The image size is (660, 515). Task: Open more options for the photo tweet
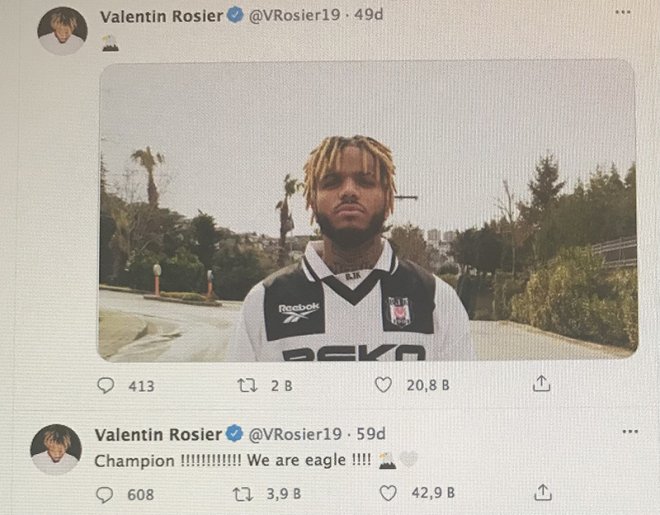point(624,13)
